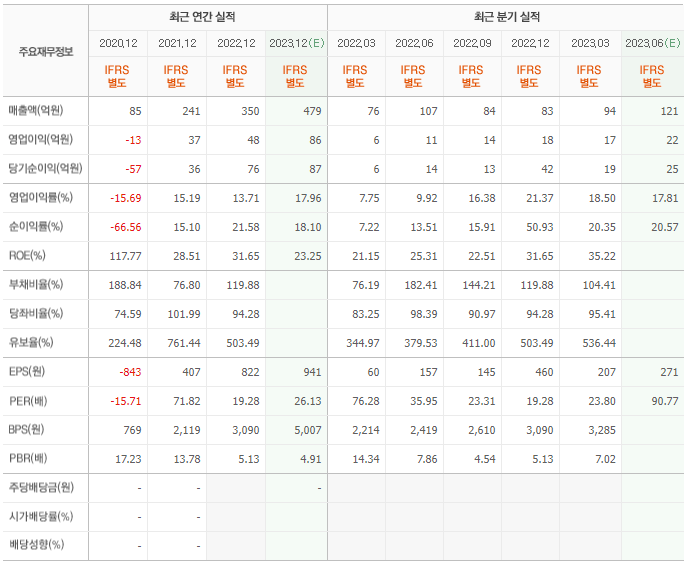Screen dimensions: 688x564
Task: Select the 최근 연간 실적 header
Action: (x=202, y=17)
